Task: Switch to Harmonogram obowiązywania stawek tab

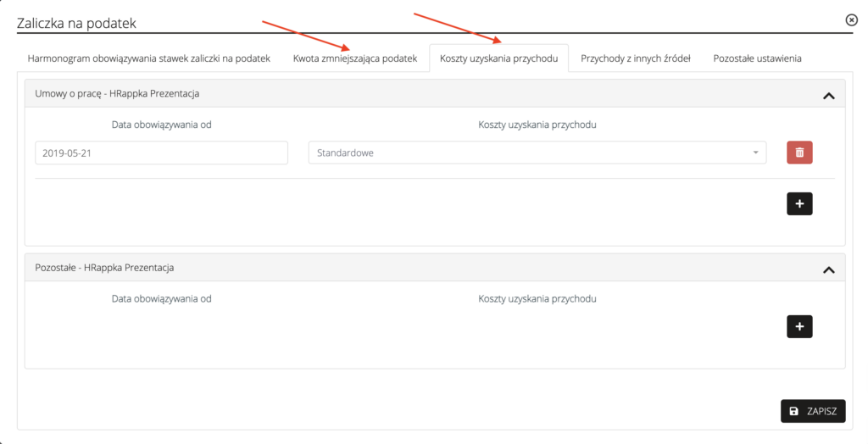Action: [x=148, y=58]
